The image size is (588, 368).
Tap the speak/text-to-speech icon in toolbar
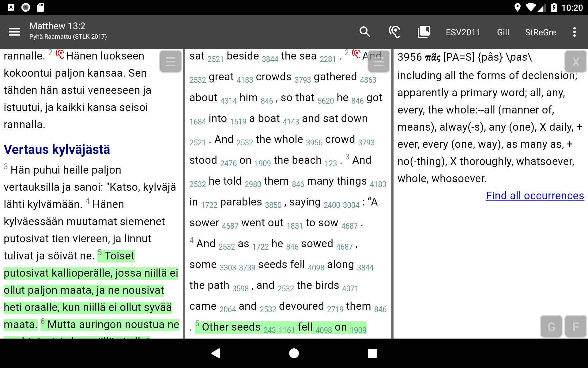394,32
